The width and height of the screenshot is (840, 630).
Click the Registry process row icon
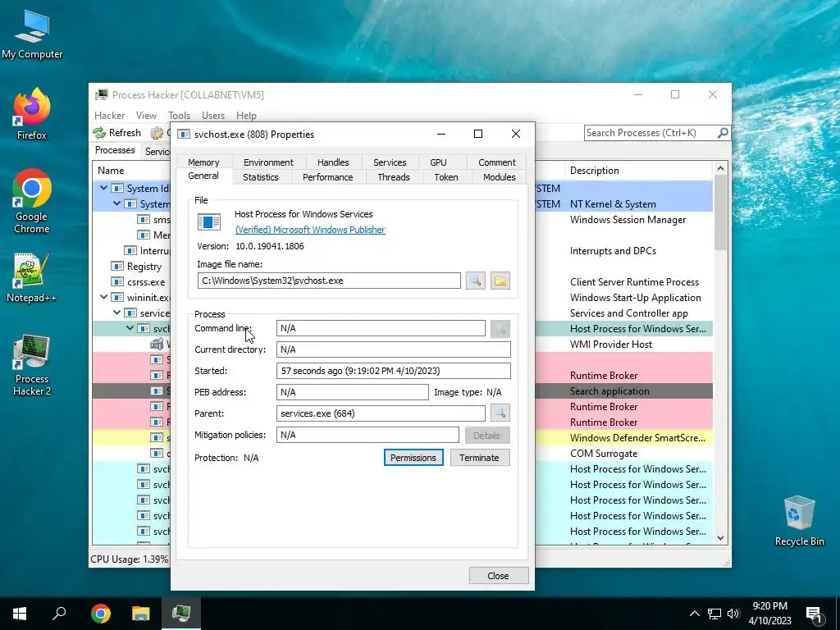click(117, 267)
